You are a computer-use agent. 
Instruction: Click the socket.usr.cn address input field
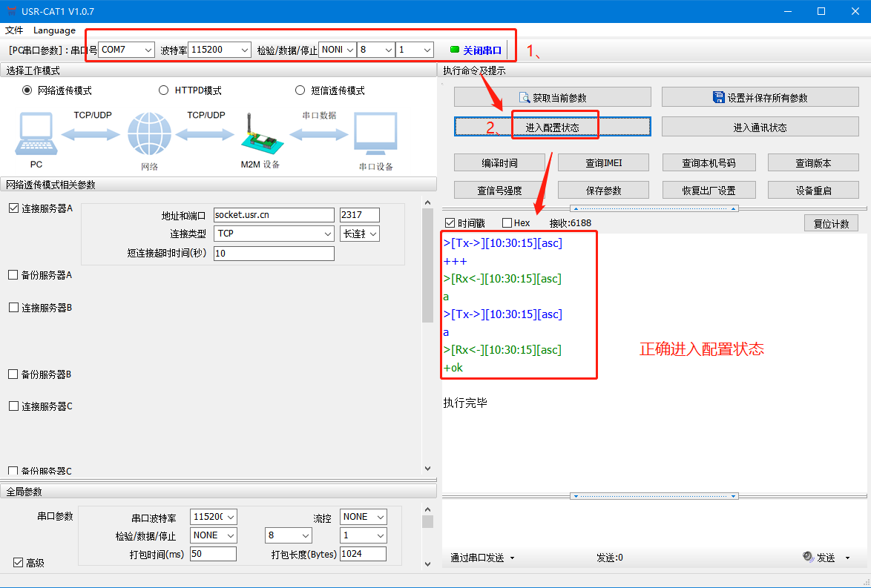point(273,215)
